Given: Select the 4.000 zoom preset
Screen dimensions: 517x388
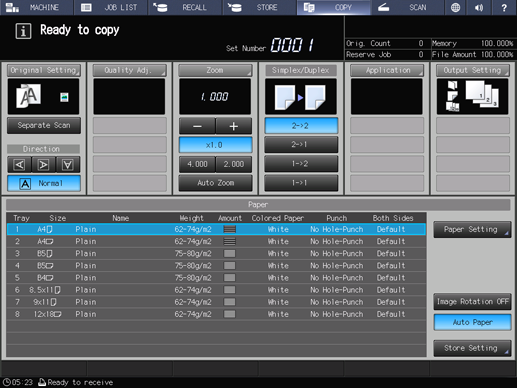Looking at the screenshot, I should (197, 164).
